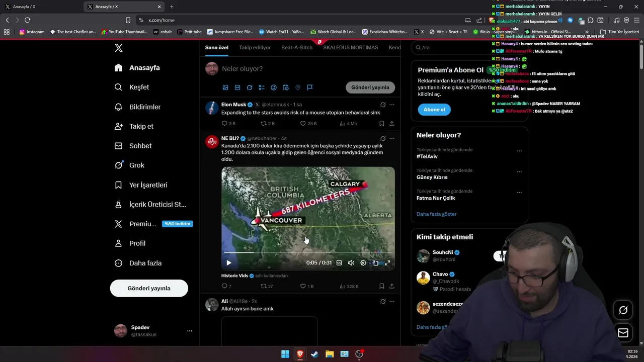The height and width of the screenshot is (362, 644).
Task: Open more options on Ali's post
Action: (x=392, y=301)
